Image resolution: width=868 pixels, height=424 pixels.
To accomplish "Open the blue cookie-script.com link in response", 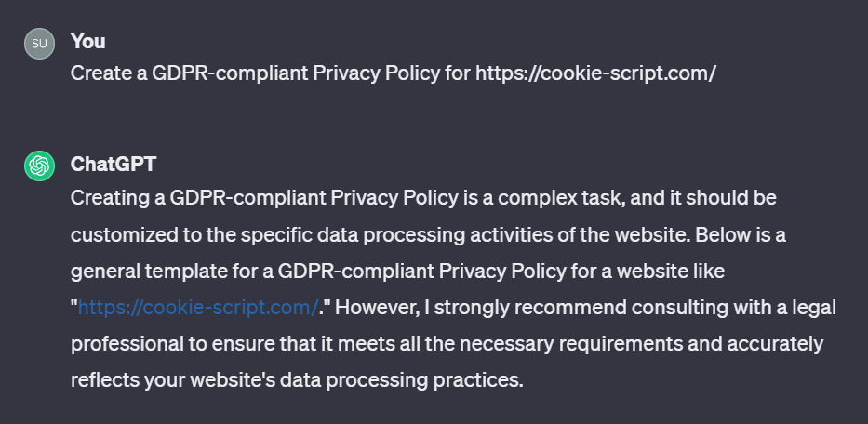I will (197, 307).
